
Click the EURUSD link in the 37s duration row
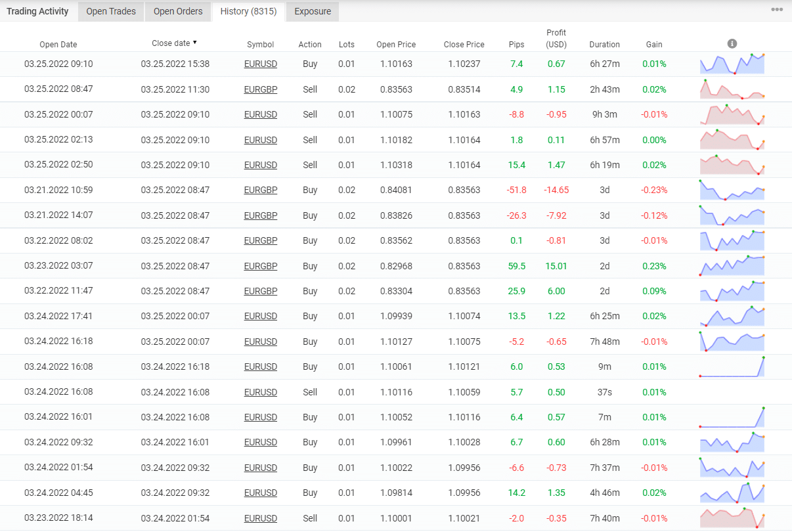coord(261,392)
